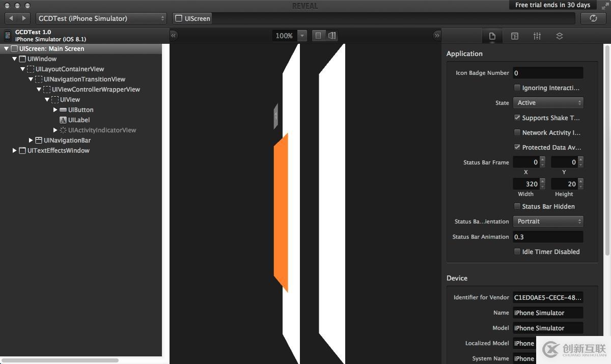Click the button icon beside UIButton
This screenshot has width=611, height=364.
tap(63, 110)
